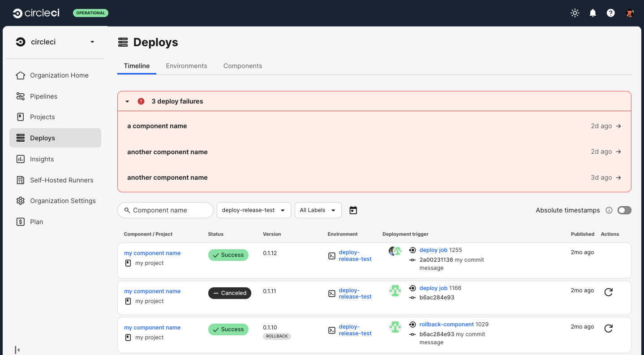Expand the All Labels dropdown
Screen dimensions: 644x355
[318, 210]
